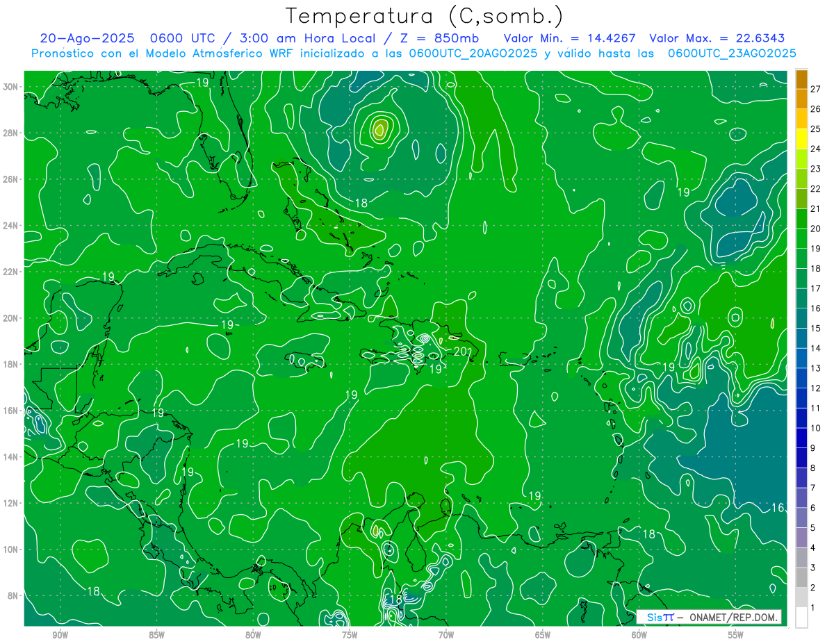Viewport: 834px width, 644px height.
Task: Click the "18N" latitude label
Action: (x=11, y=364)
